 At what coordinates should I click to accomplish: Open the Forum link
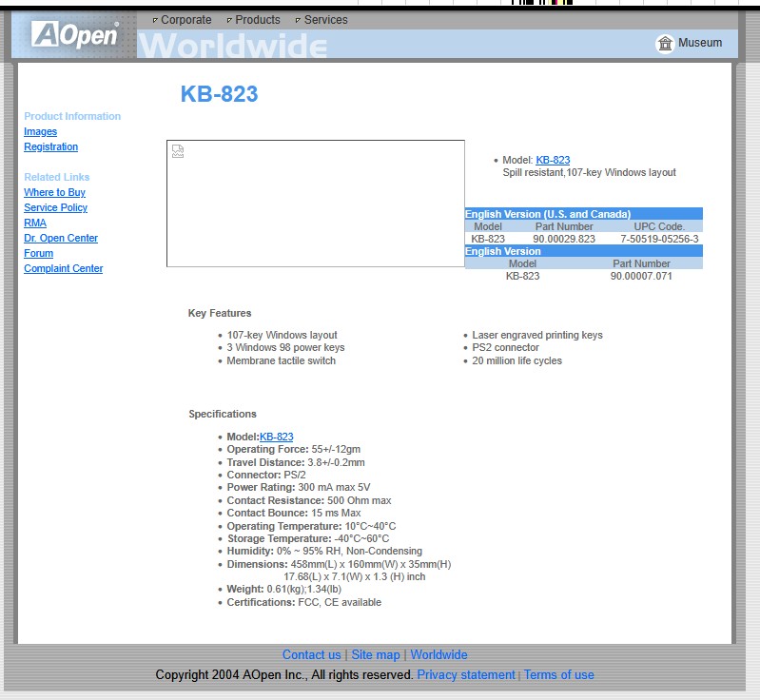pos(38,253)
